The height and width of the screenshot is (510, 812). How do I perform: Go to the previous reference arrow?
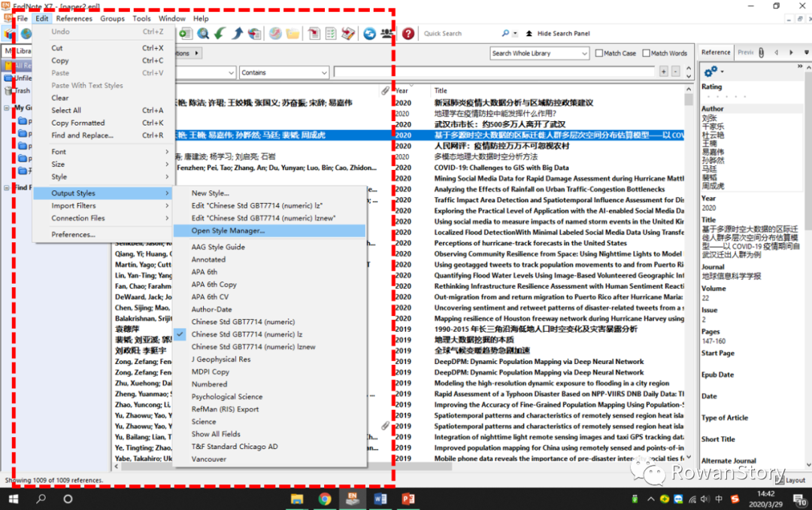(776, 53)
